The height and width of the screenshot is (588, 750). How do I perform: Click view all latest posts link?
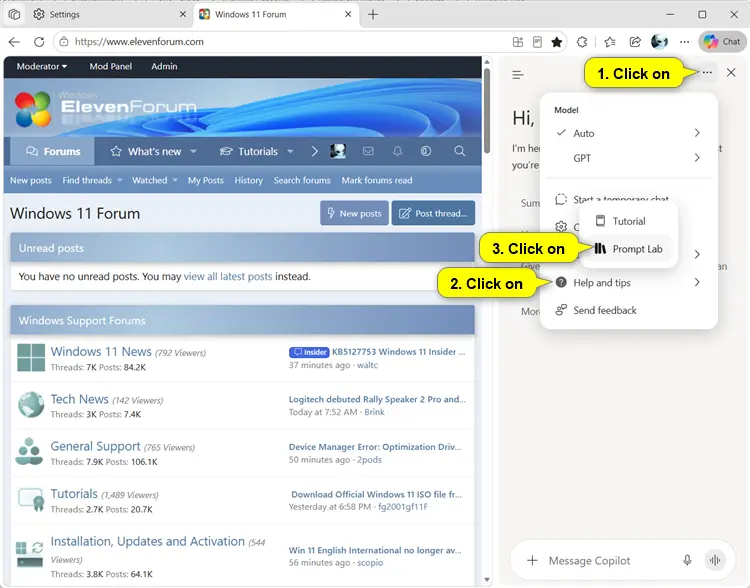[x=228, y=277]
